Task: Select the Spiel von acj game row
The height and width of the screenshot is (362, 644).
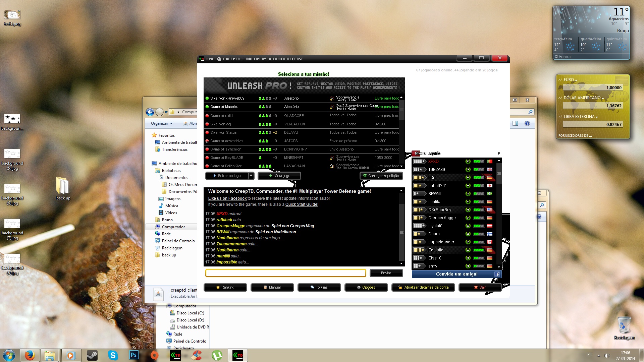Action: tap(301, 124)
